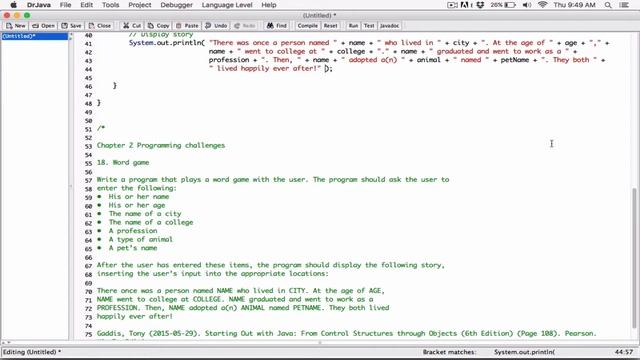Click line number 48 in the gutter
The width and height of the screenshot is (640, 360).
[x=89, y=104]
